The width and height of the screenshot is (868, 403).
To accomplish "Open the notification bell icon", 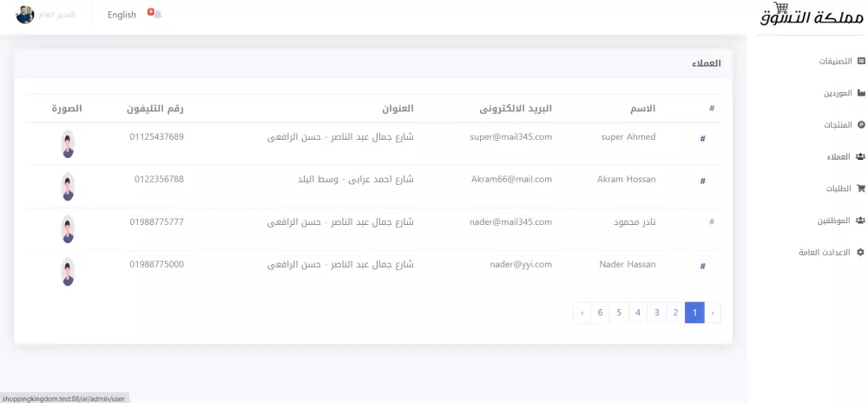I will pyautogui.click(x=158, y=15).
